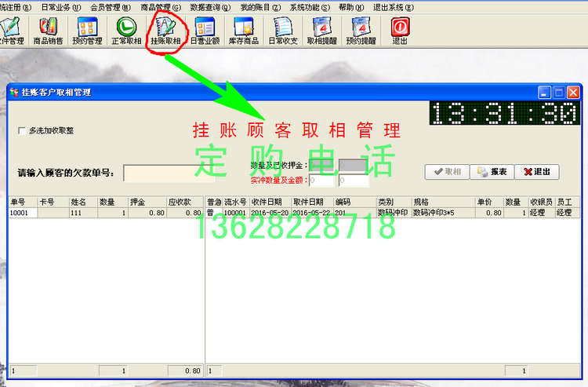Open the 商品管理 menu
This screenshot has height=387, width=588.
pyautogui.click(x=161, y=7)
